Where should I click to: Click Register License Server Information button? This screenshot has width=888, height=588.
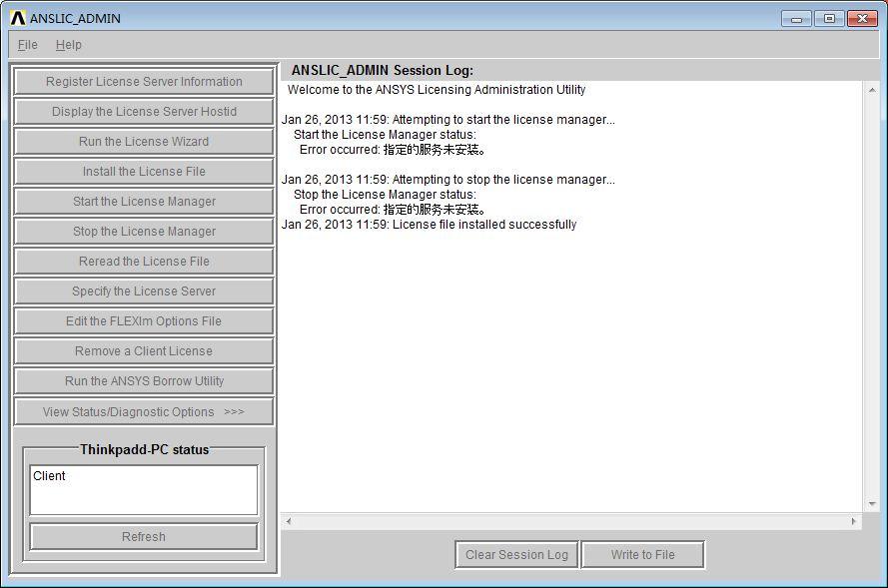pyautogui.click(x=144, y=82)
